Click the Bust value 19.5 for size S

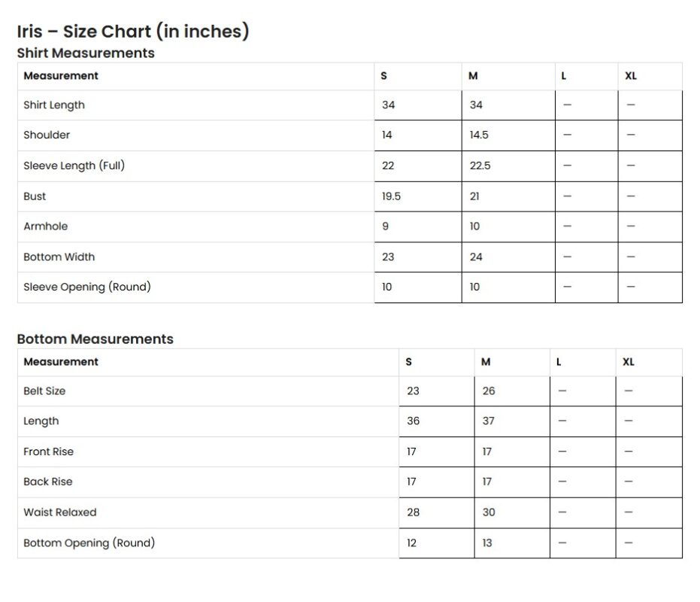point(391,196)
